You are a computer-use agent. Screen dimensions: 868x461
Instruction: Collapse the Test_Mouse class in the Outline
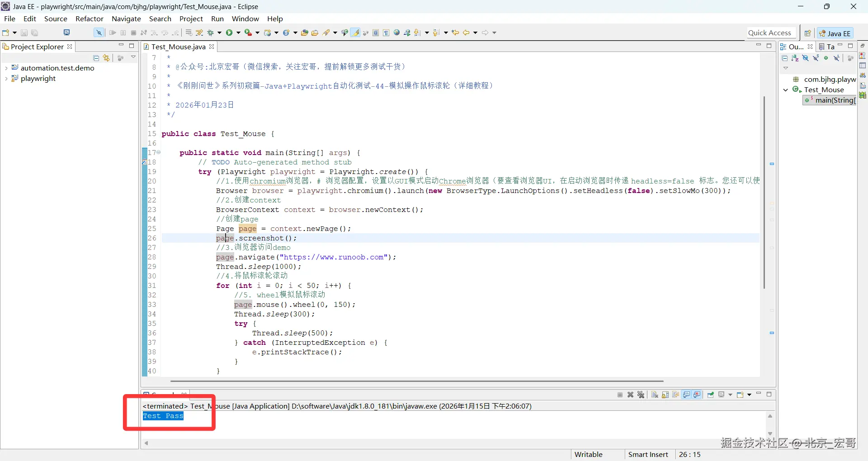click(x=786, y=90)
